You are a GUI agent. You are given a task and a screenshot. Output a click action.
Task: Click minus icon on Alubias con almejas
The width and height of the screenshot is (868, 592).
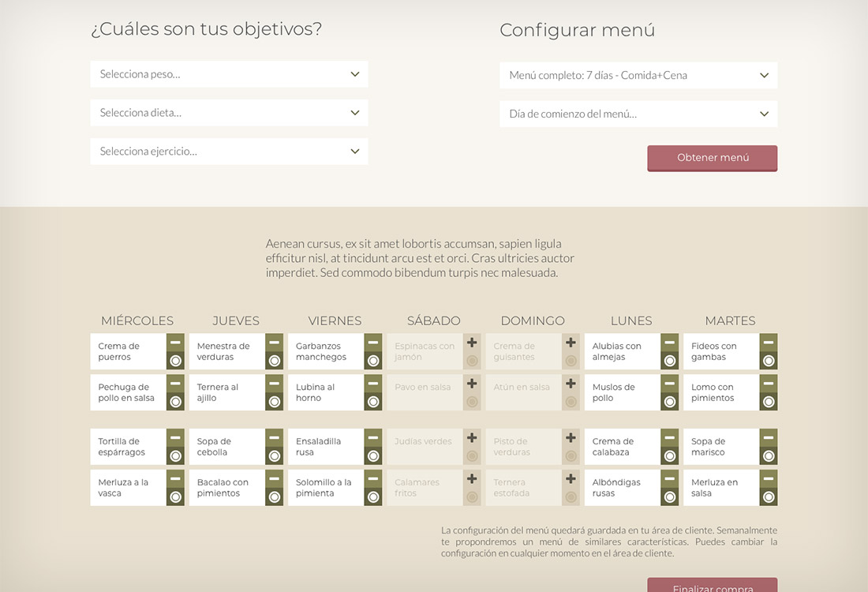669,343
